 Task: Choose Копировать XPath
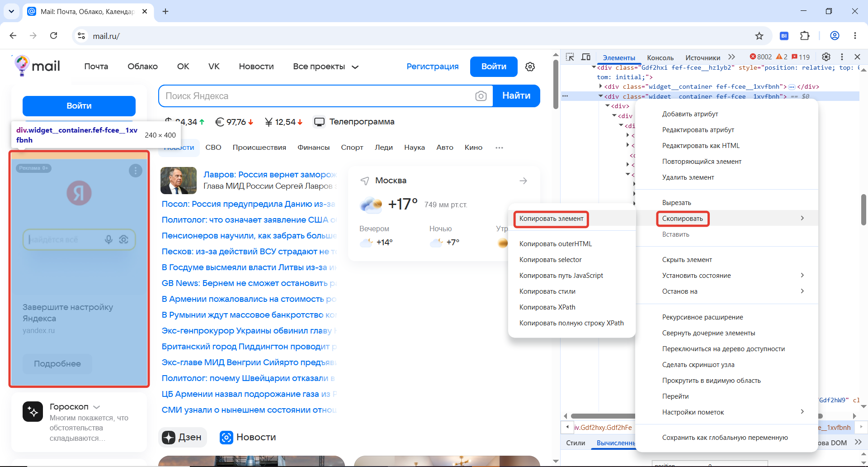pyautogui.click(x=572, y=307)
